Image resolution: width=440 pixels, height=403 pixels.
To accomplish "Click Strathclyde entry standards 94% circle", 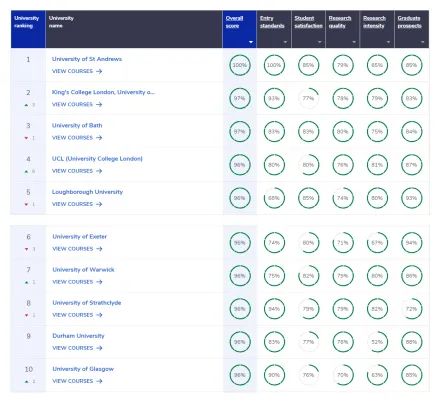I will pos(274,309).
